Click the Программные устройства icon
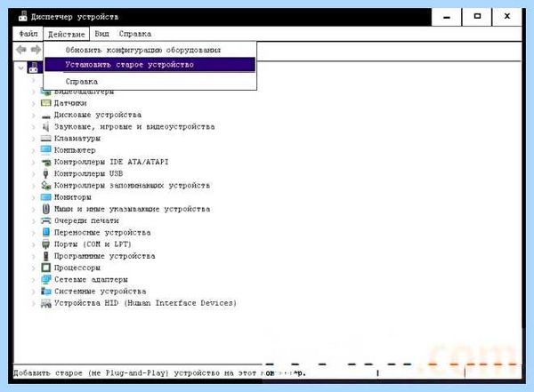The image size is (534, 392). [x=45, y=256]
